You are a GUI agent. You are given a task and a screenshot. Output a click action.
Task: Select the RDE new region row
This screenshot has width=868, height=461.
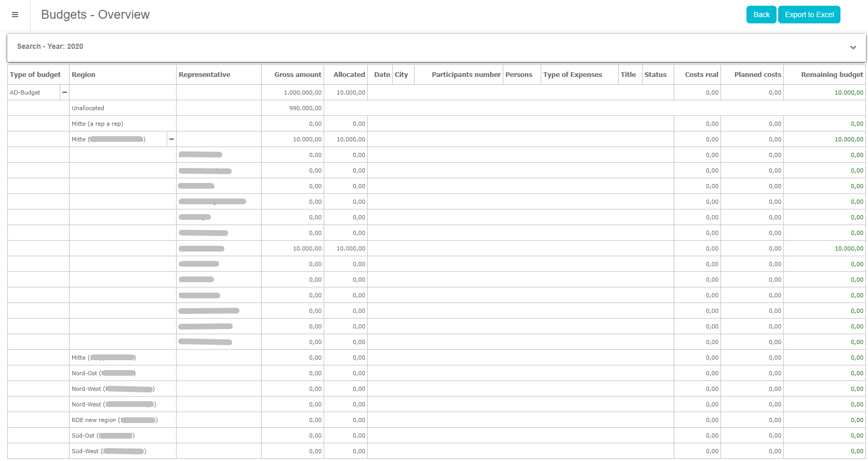[94, 420]
